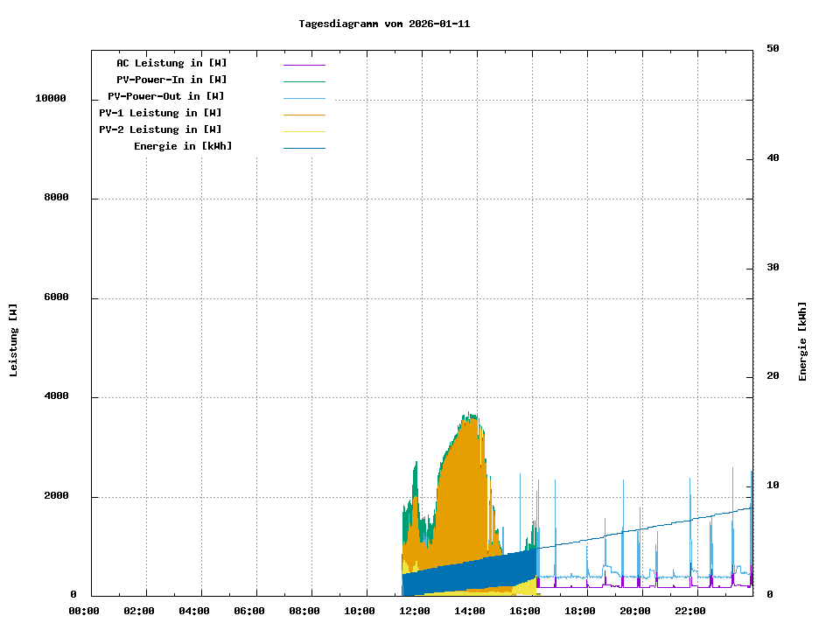This screenshot has height=630, width=840.
Task: Click the 22:00 time axis tick label
Action: (690, 611)
